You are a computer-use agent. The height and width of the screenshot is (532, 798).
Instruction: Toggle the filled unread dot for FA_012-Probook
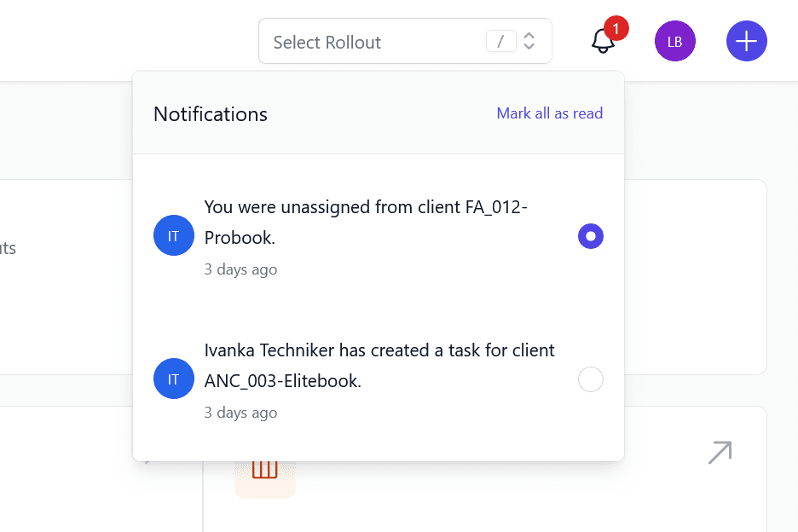590,236
